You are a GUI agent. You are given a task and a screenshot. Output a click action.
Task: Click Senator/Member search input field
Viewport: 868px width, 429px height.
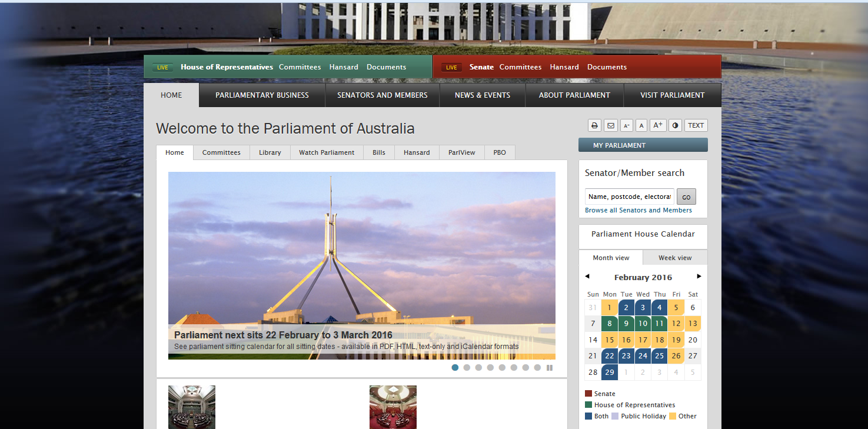(630, 197)
